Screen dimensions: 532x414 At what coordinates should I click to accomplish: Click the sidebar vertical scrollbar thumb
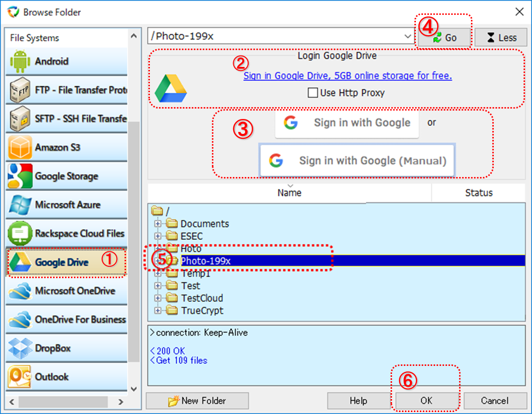[x=133, y=241]
